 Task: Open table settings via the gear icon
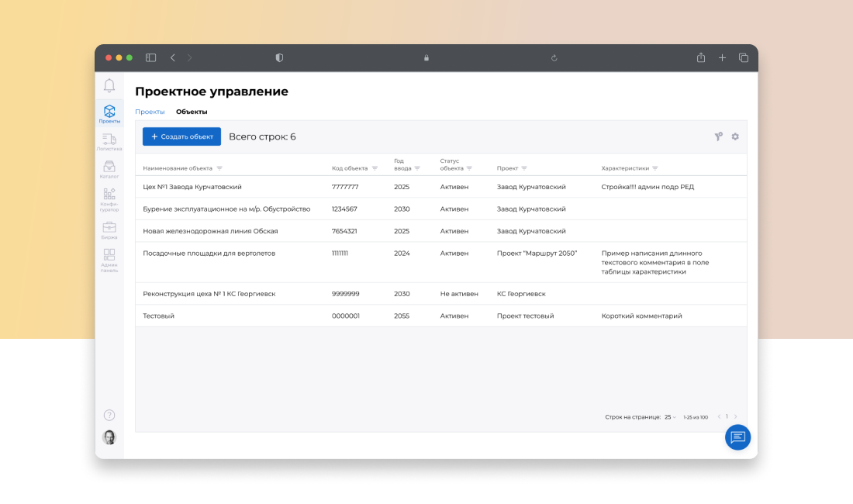click(735, 136)
